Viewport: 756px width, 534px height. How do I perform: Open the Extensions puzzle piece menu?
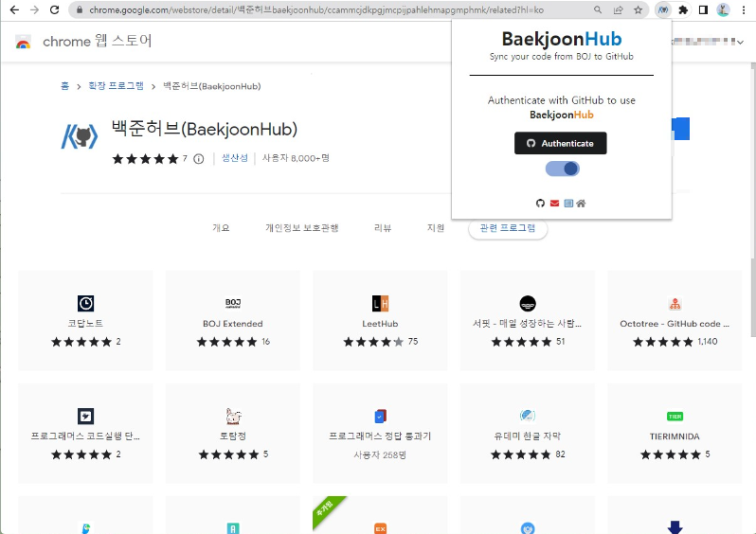point(683,9)
